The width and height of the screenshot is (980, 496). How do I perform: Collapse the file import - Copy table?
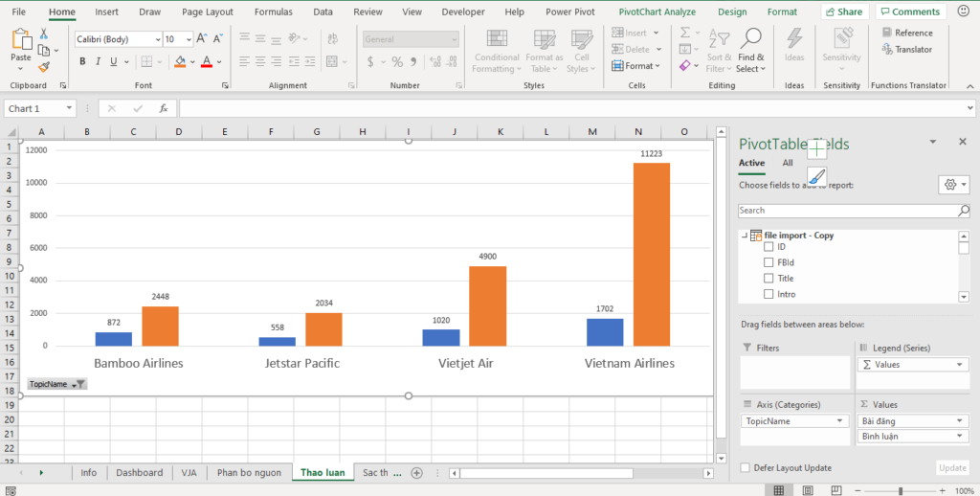[x=745, y=236]
